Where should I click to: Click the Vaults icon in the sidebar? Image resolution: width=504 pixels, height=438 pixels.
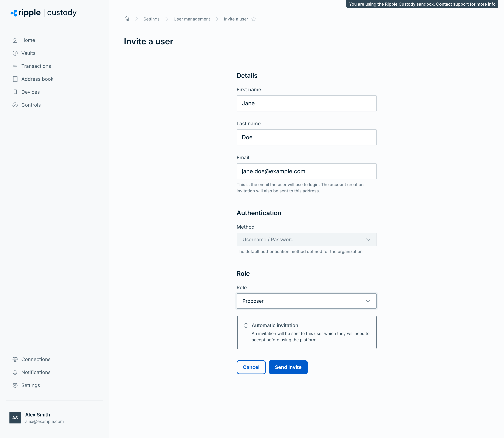(15, 53)
